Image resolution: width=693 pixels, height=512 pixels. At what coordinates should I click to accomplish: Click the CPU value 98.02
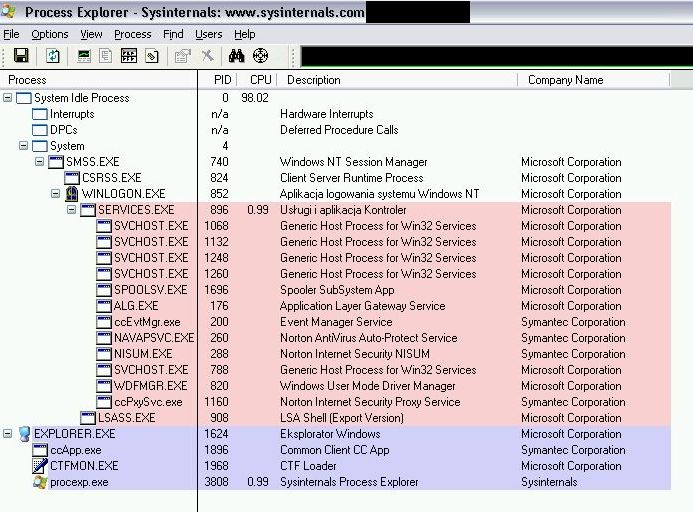[x=255, y=98]
